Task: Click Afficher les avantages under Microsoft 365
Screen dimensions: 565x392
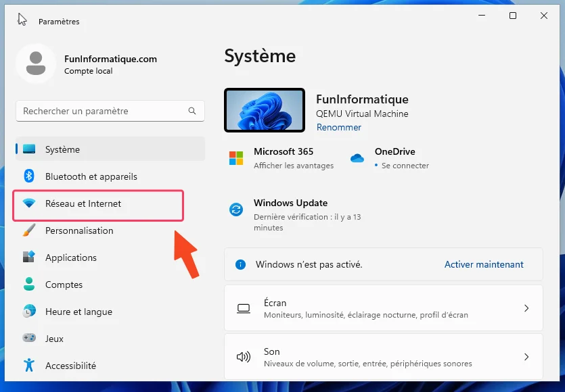Action: coord(293,166)
